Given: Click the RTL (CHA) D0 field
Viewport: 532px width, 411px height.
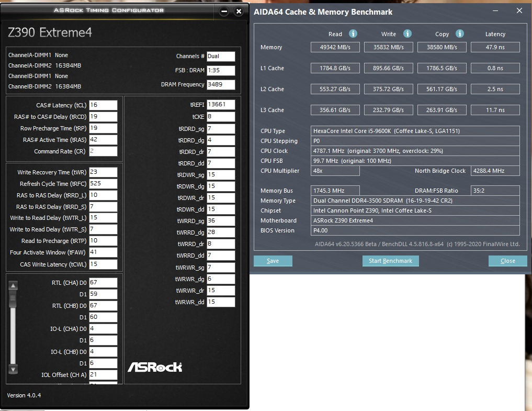Looking at the screenshot, I should (103, 283).
